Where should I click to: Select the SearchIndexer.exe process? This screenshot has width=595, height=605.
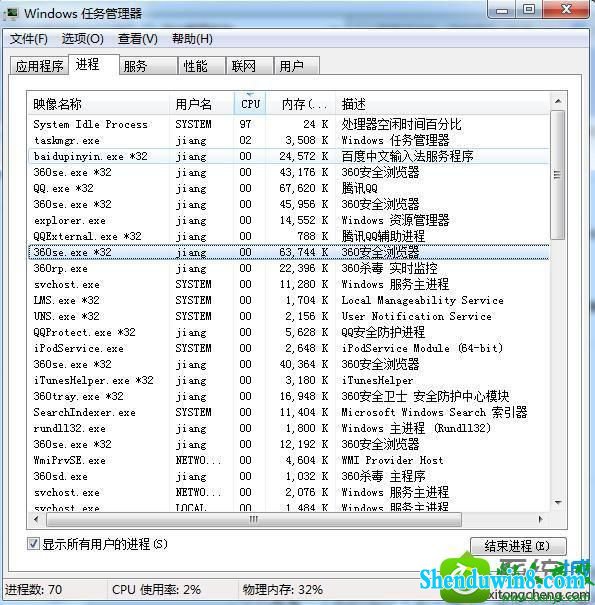288,412
